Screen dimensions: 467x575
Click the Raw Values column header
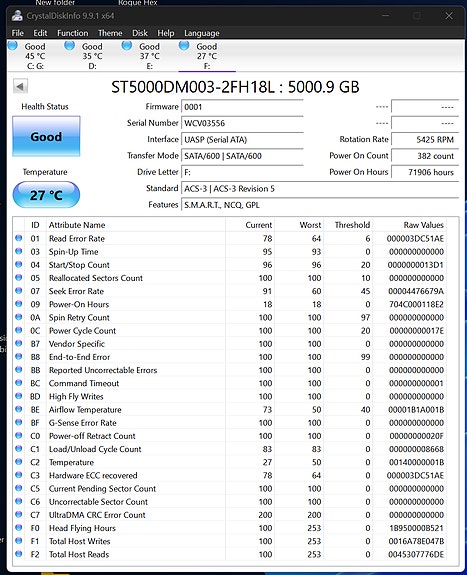point(423,225)
